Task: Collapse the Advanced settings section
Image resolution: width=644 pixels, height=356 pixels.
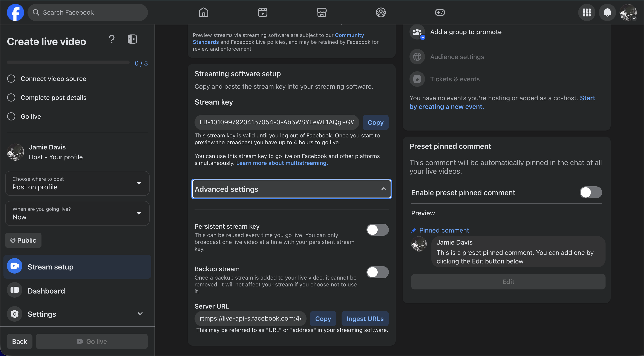Action: pos(291,189)
